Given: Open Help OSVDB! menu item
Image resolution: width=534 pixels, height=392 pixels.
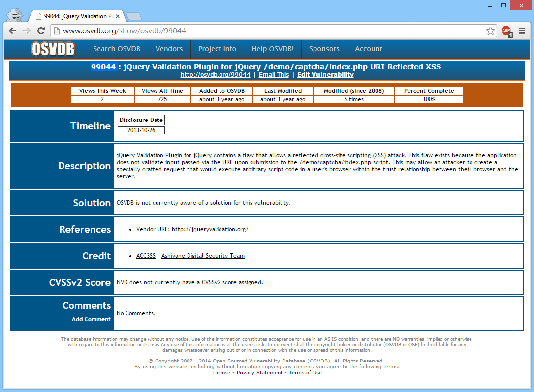Looking at the screenshot, I should (x=273, y=49).
